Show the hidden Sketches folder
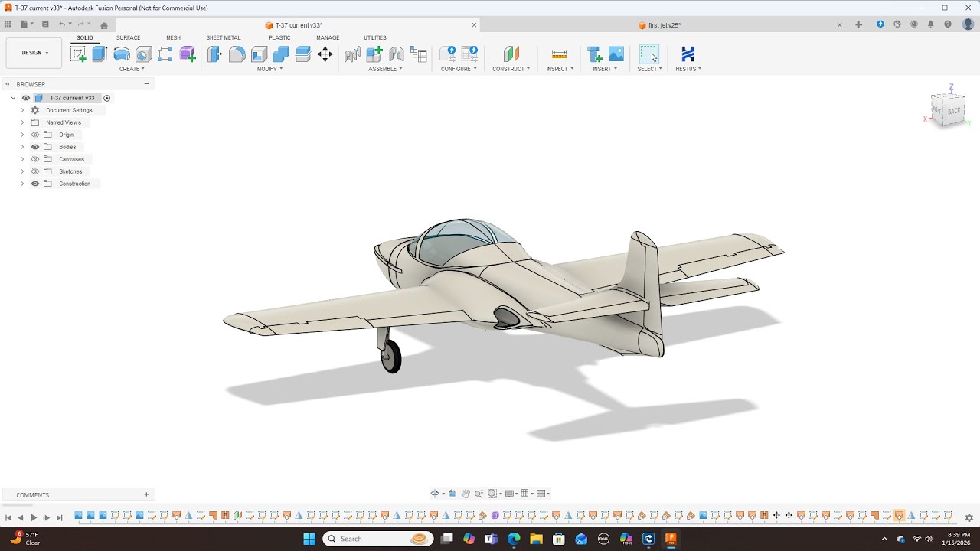The image size is (980, 551). pyautogui.click(x=35, y=171)
